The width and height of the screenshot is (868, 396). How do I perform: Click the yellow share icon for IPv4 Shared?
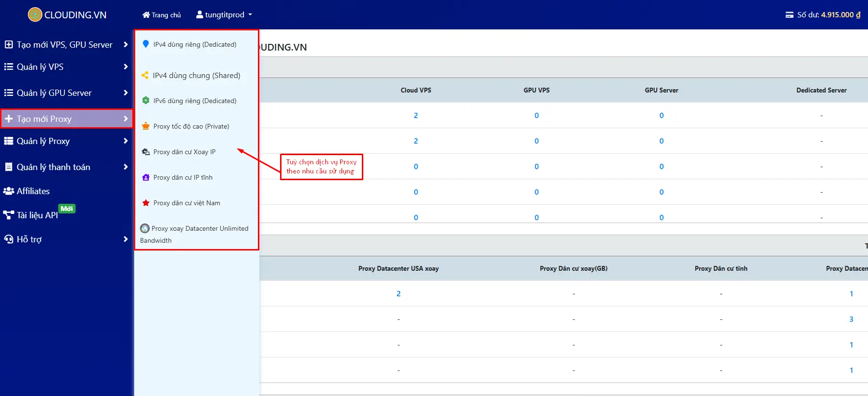click(145, 75)
